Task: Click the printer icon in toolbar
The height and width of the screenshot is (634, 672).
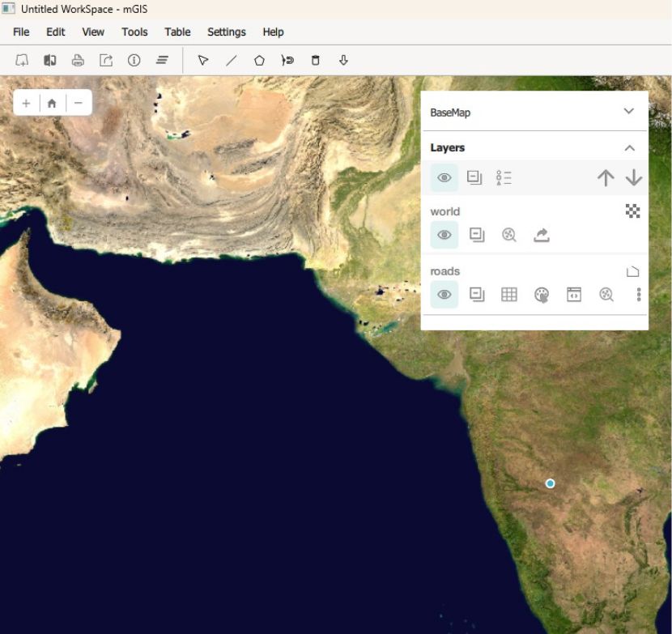Action: coord(78,61)
